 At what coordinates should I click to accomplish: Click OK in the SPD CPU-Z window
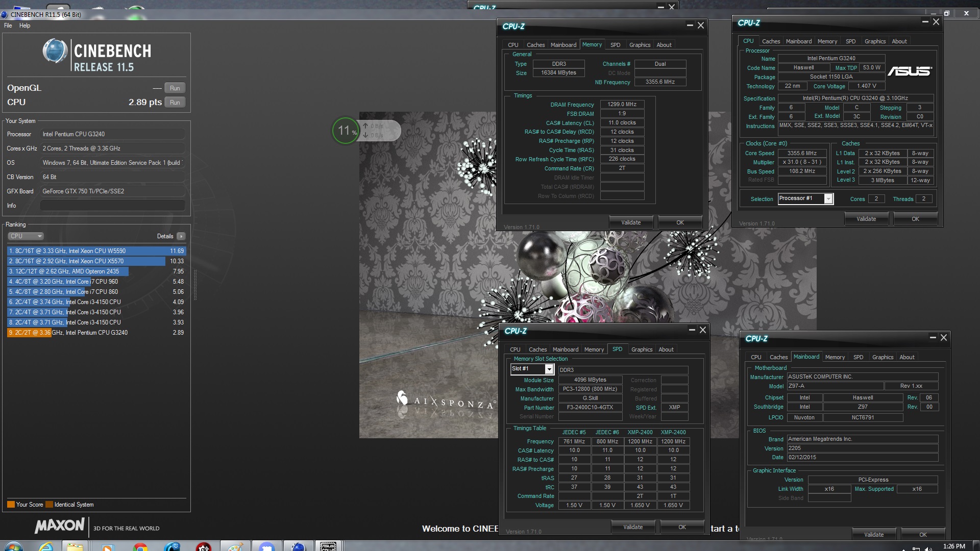click(682, 527)
